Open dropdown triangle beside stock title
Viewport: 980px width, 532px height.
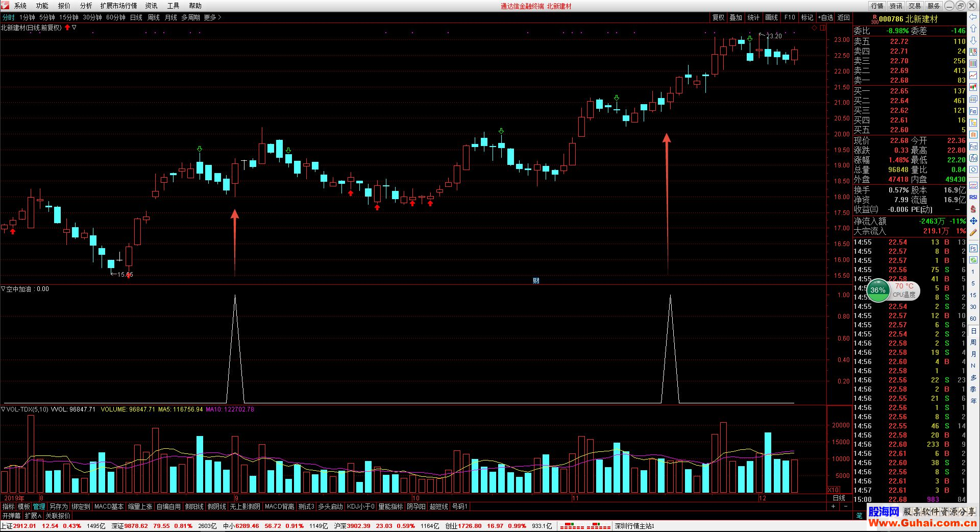75,28
